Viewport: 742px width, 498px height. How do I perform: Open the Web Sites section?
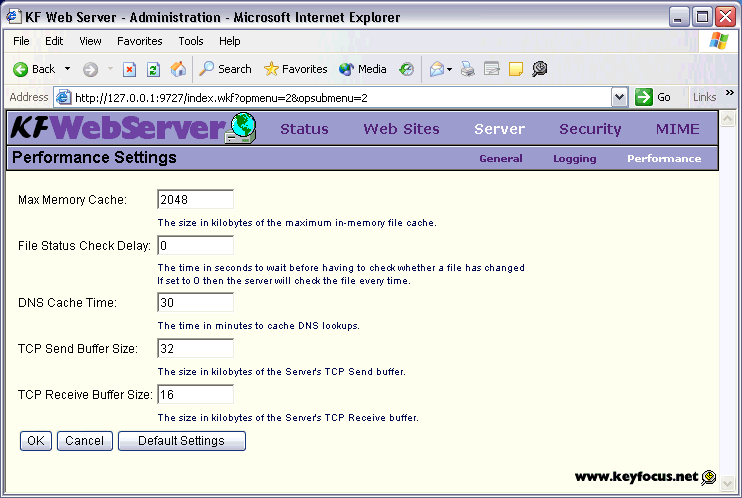coord(401,129)
